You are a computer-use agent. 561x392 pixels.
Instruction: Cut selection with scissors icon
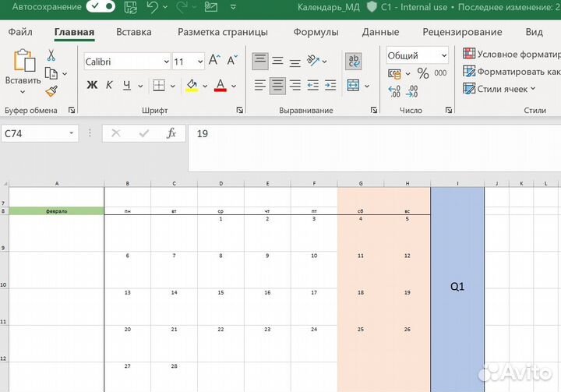pos(51,55)
